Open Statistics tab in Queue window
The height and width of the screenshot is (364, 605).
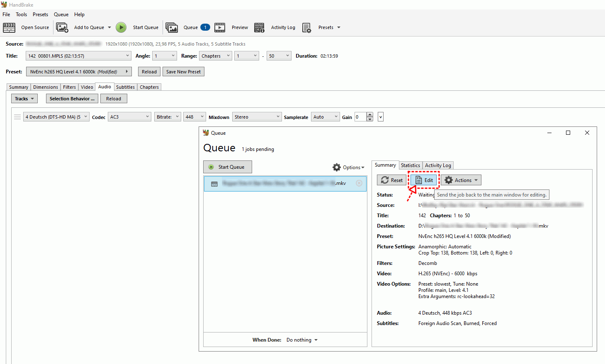[x=411, y=165]
